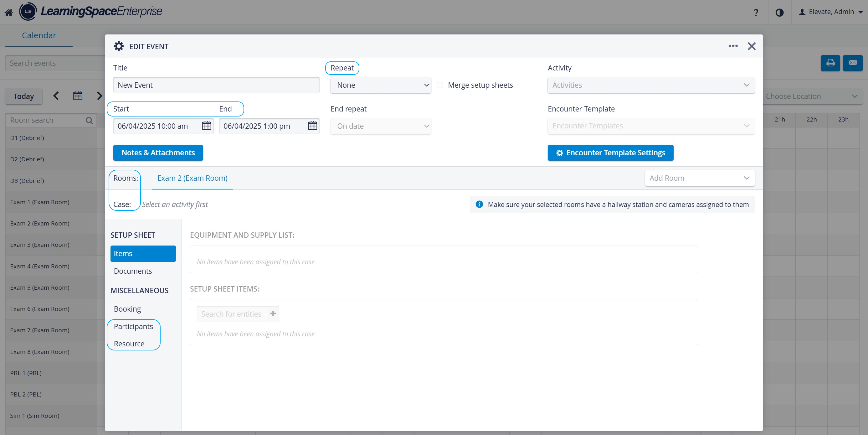Screen dimensions: 868x435
Task: Open the Activities dropdown
Action: click(651, 85)
